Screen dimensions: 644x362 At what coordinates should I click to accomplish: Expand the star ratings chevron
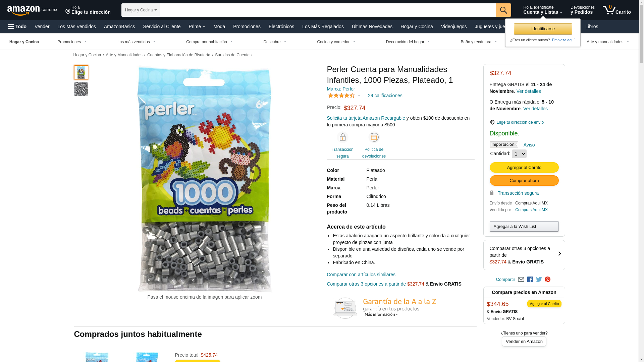pyautogui.click(x=359, y=96)
